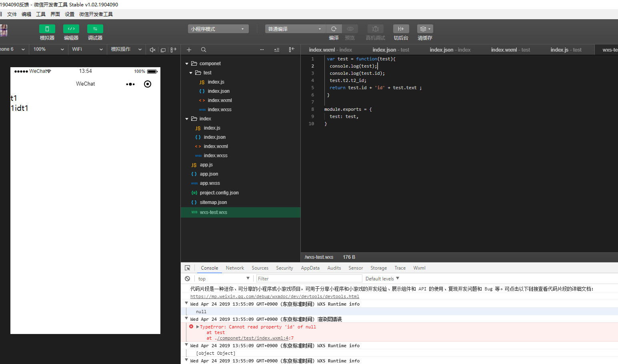Open the 清缓存 clear cache icon
The image size is (618, 364).
(425, 29)
